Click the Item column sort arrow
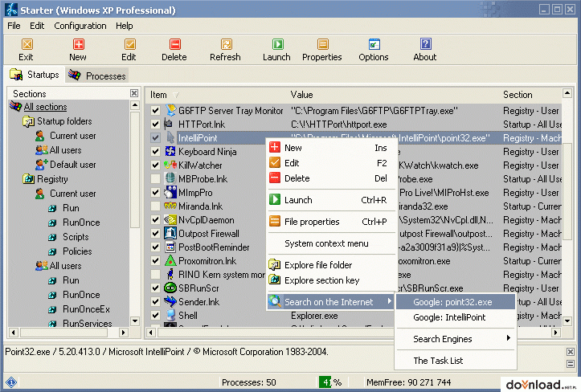This screenshot has width=581, height=392. (176, 95)
